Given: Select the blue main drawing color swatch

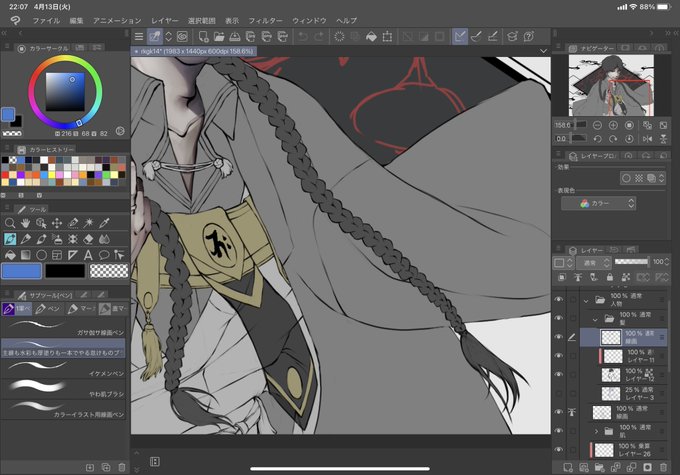Looking at the screenshot, I should tap(22, 271).
